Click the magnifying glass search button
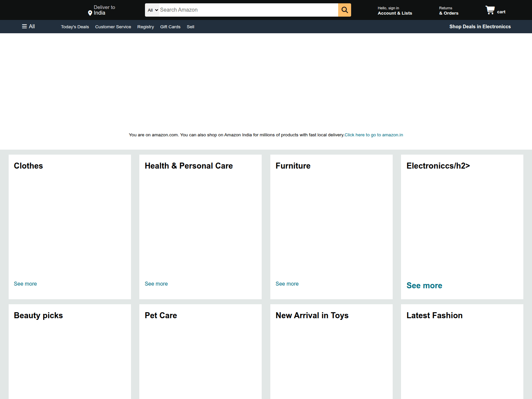Viewport: 532px width, 399px height. pyautogui.click(x=344, y=10)
